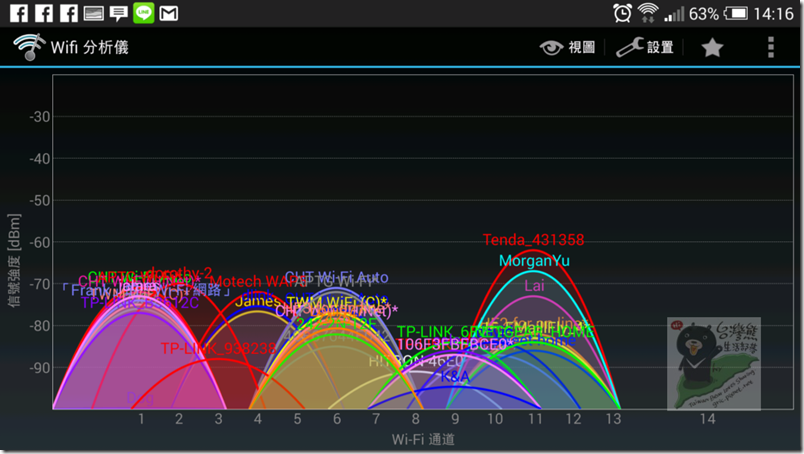The height and width of the screenshot is (454, 804).
Task: Open the second Facebook notification icon
Action: (44, 13)
